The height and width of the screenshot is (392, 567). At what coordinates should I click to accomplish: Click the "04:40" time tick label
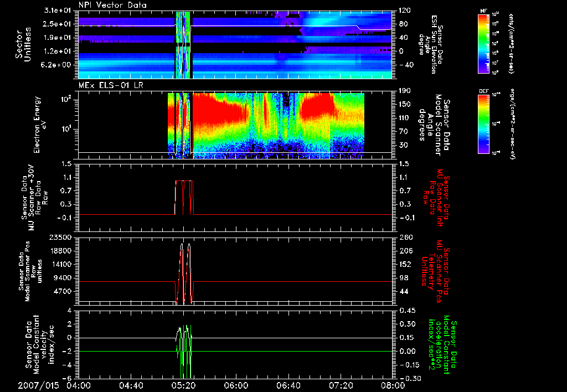131,385
